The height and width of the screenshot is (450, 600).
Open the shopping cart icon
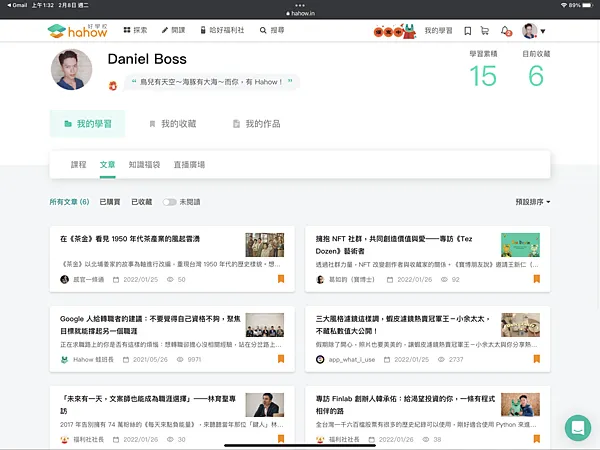point(485,31)
